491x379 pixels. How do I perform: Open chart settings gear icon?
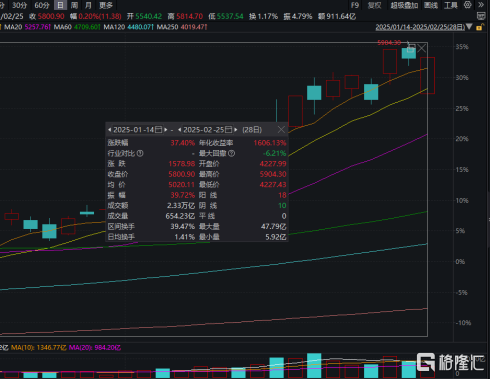tap(468, 5)
